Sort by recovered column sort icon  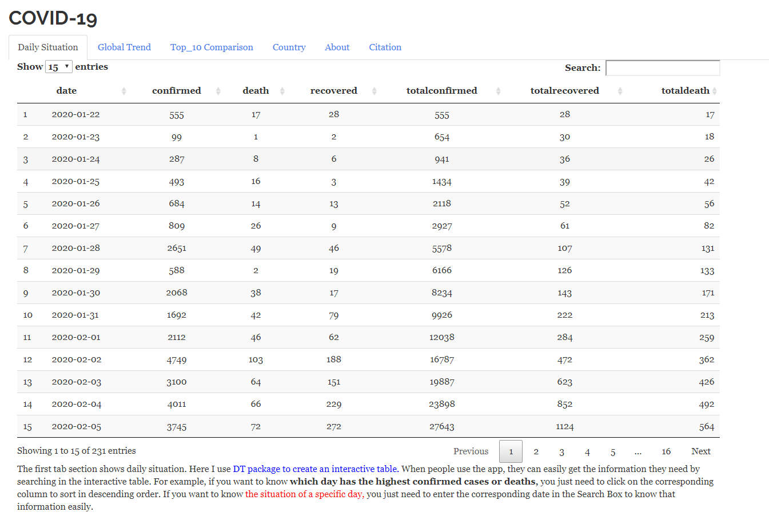374,91
